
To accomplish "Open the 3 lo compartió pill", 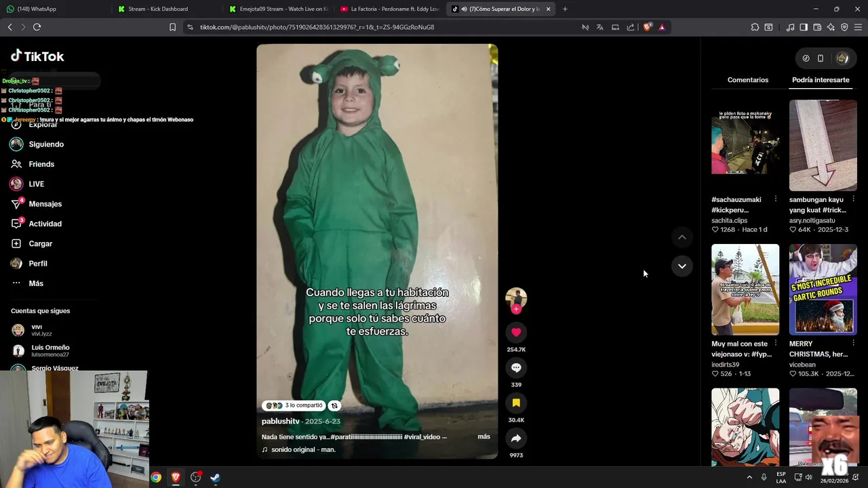I will click(x=294, y=405).
